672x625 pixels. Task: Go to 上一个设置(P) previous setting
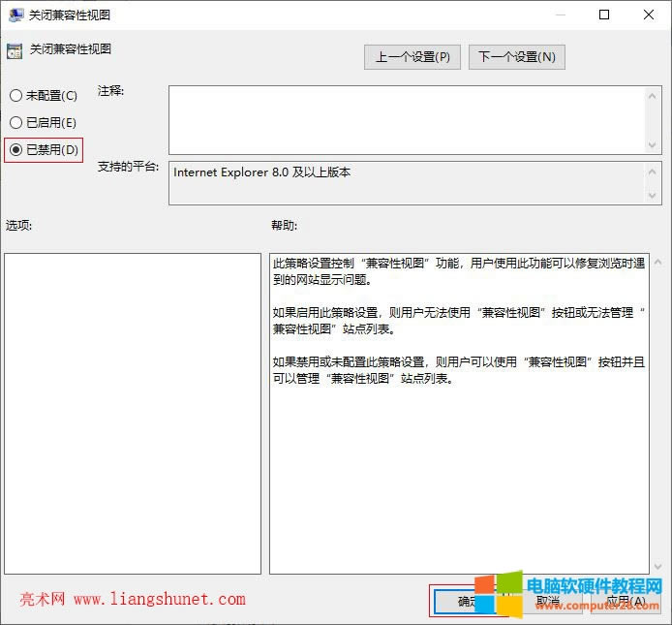[412, 57]
